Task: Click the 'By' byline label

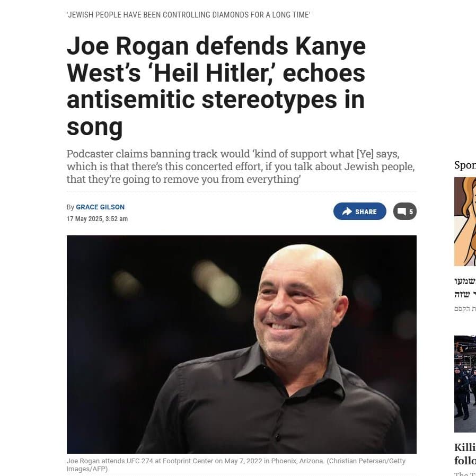Action: pos(70,207)
